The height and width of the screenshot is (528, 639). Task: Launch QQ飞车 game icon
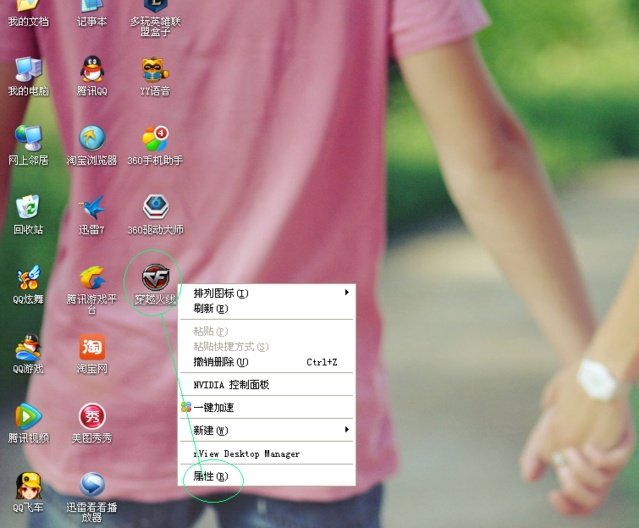pyautogui.click(x=28, y=492)
